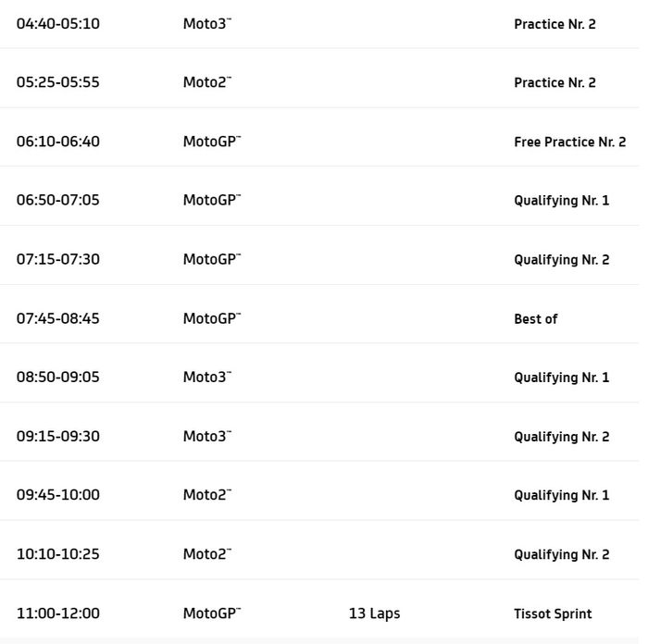The height and width of the screenshot is (644, 648).
Task: Click the 07:45-08:45 time entry
Action: pos(57,318)
